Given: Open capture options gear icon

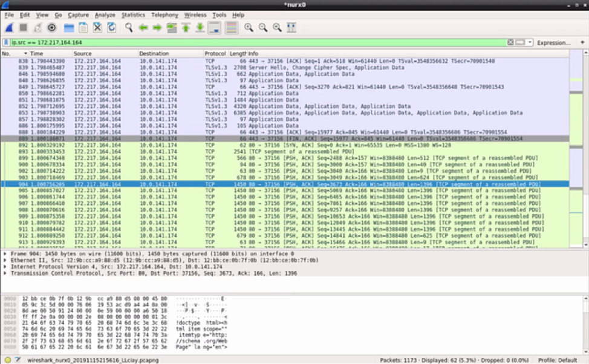Looking at the screenshot, I should [x=52, y=27].
